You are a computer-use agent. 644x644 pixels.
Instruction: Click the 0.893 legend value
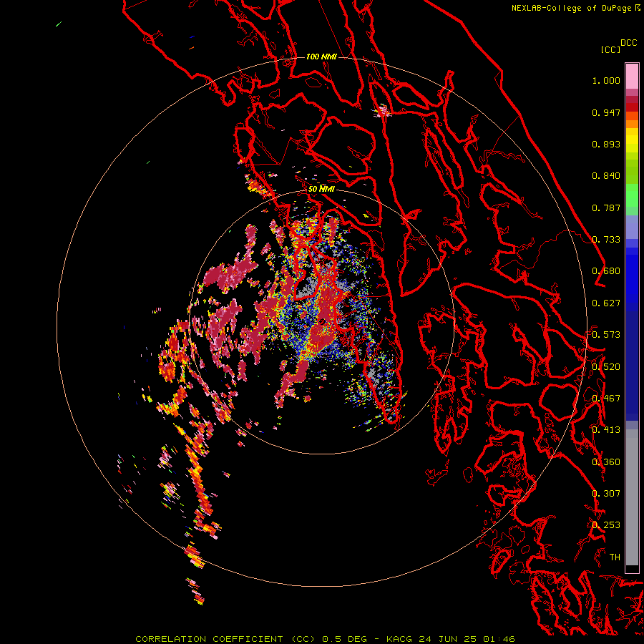tap(606, 144)
